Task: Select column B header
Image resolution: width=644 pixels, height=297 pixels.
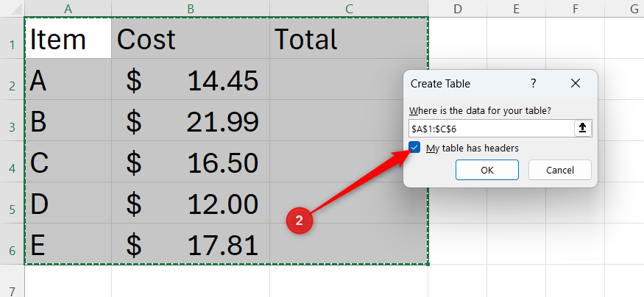Action: (x=191, y=9)
